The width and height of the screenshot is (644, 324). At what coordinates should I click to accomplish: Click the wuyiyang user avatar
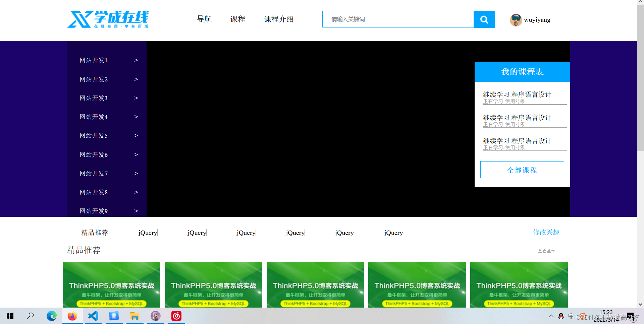[516, 20]
